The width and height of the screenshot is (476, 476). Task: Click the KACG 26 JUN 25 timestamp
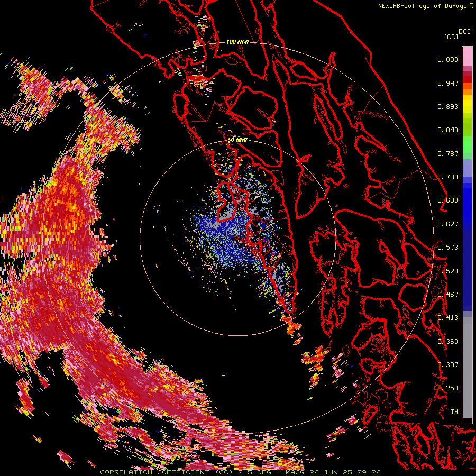tap(333, 472)
